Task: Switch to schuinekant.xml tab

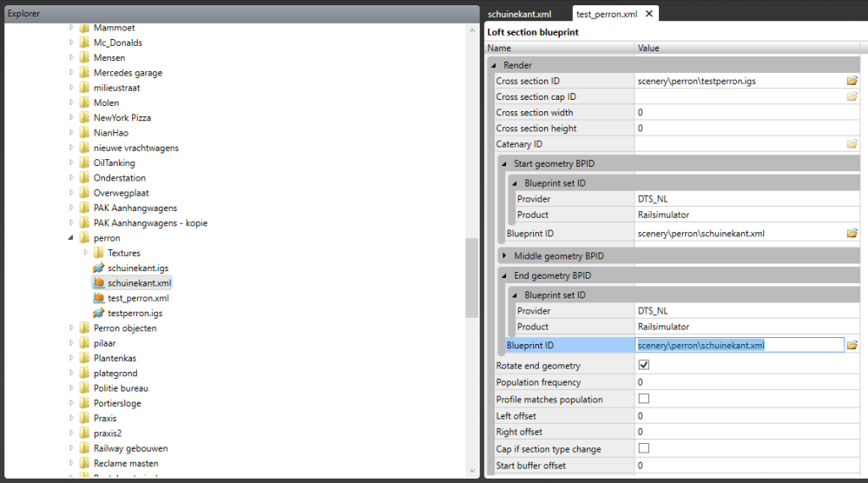Action: coord(519,14)
